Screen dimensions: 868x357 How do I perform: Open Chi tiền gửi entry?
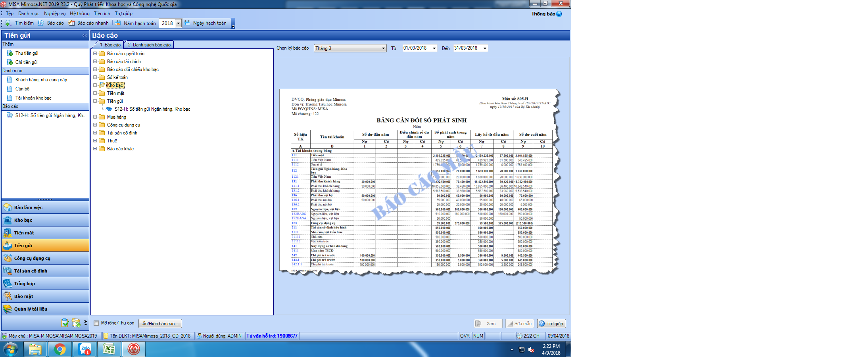pyautogui.click(x=26, y=62)
